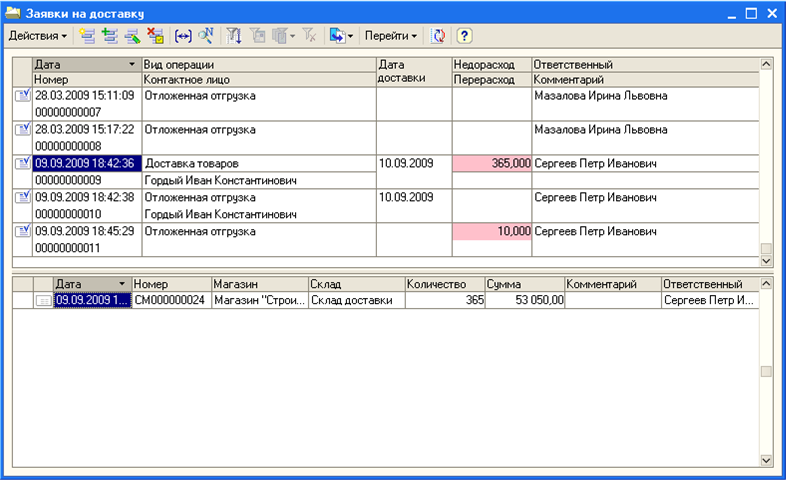This screenshot has width=786, height=480.
Task: Click the Filter history icon
Action: point(279,36)
